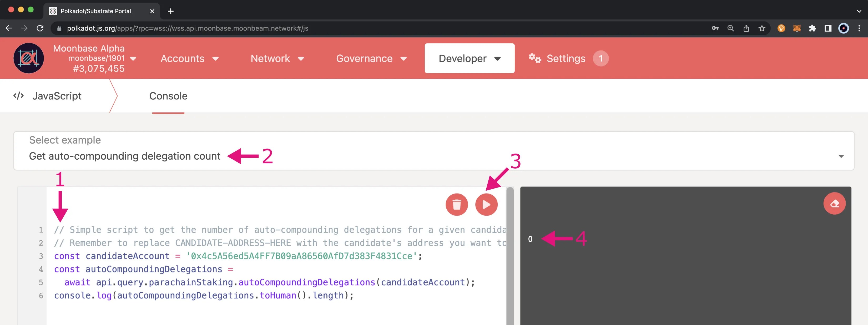Reload the page
868x325 pixels.
(x=40, y=28)
